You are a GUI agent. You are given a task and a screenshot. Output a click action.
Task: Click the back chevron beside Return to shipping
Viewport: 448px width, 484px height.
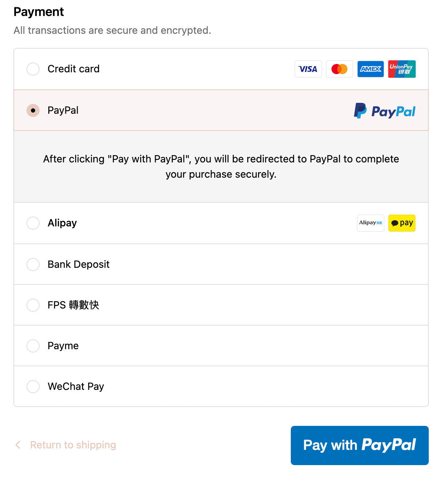18,445
